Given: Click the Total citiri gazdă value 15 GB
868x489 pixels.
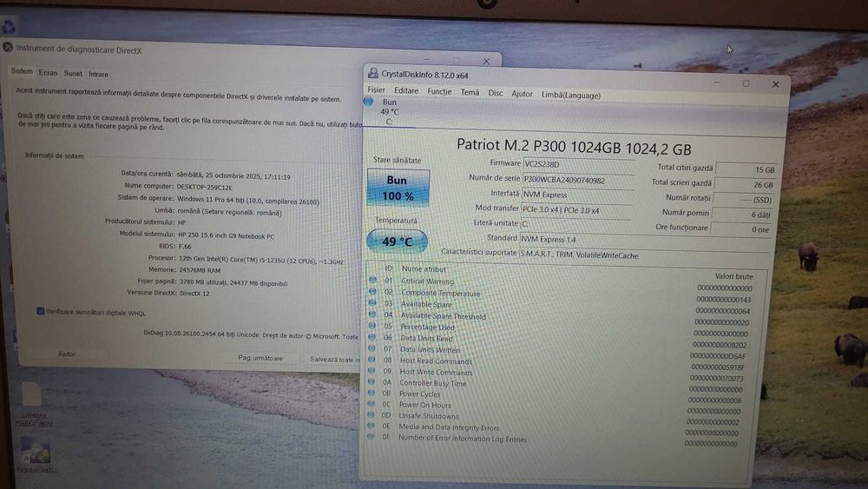Looking at the screenshot, I should (746, 169).
